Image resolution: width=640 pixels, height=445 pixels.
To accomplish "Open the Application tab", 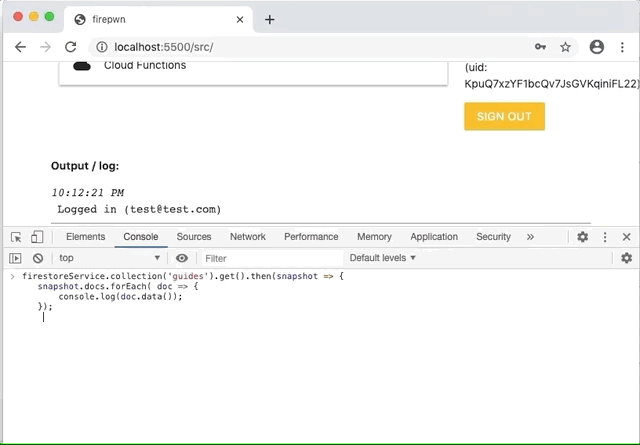I will (x=434, y=237).
